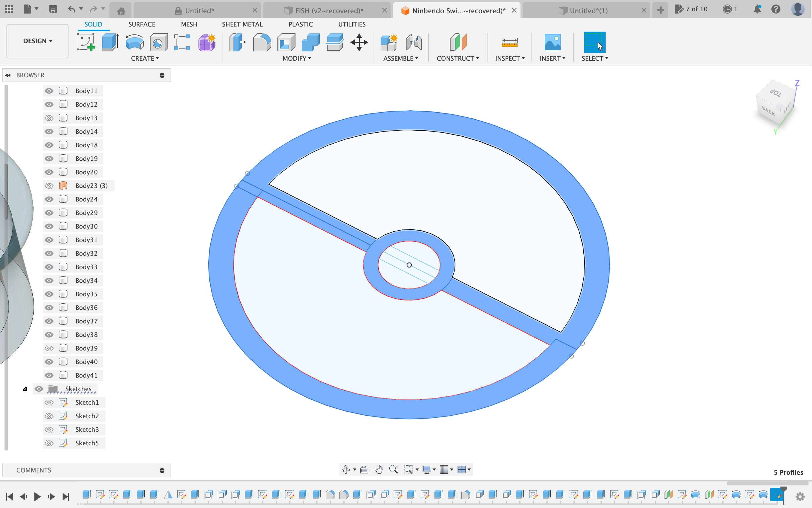The height and width of the screenshot is (508, 812).
Task: Jump timeline to the end
Action: coord(66,497)
